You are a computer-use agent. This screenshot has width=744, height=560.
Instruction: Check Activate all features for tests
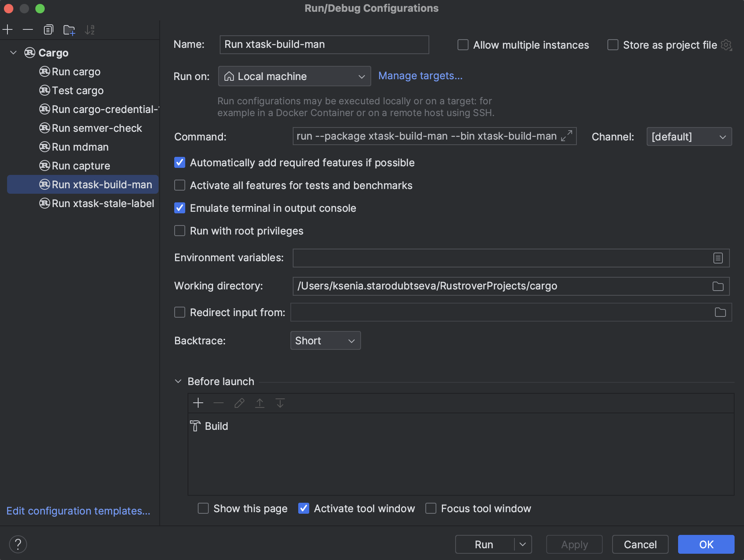tap(179, 185)
